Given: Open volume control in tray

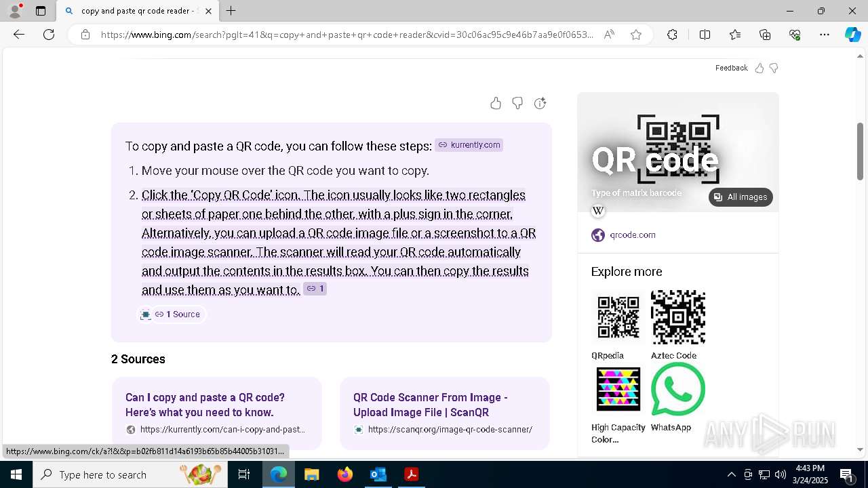Looking at the screenshot, I should [x=781, y=474].
